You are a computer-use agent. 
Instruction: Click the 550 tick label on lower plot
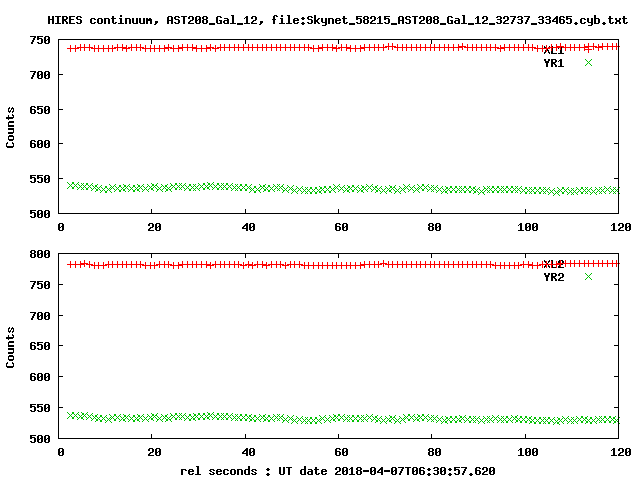[x=40, y=408]
